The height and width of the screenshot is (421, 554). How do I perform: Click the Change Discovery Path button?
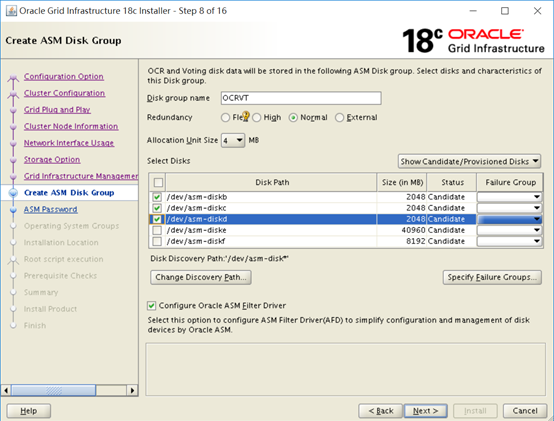coord(201,277)
